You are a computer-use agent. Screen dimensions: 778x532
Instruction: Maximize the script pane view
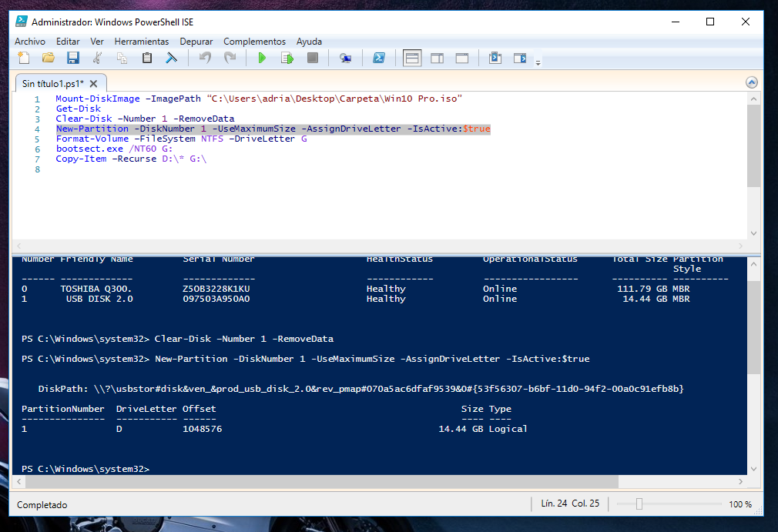click(x=462, y=59)
